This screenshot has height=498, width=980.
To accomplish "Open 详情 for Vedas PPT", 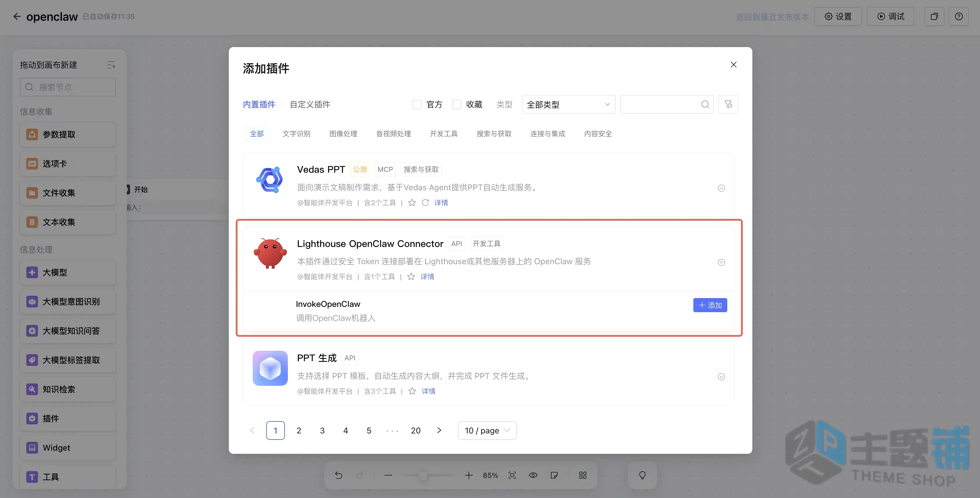I will point(441,203).
